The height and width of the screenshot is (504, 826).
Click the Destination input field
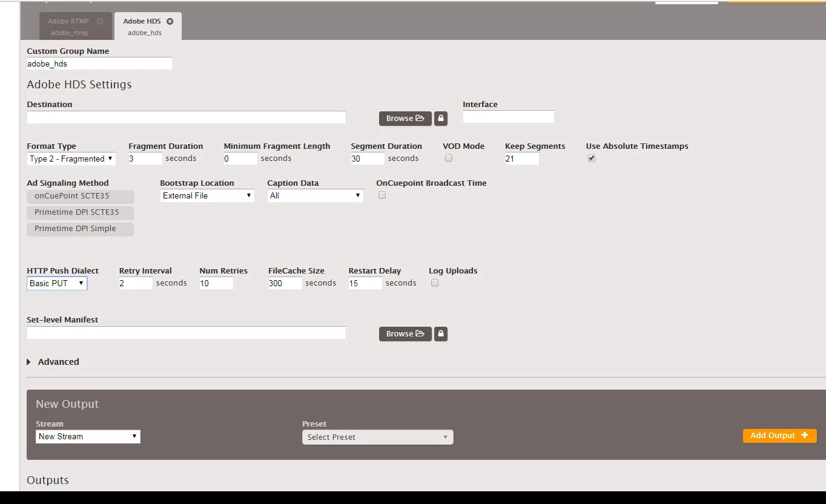[x=187, y=117]
